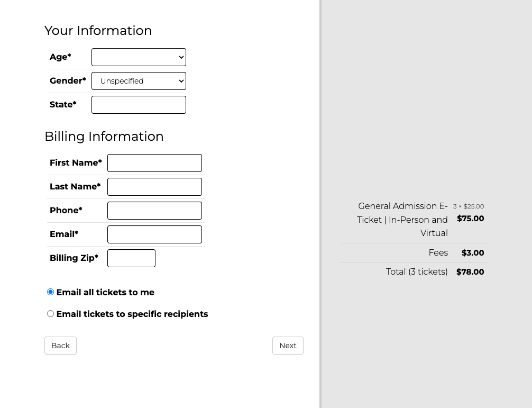Click the "Your Information" heading
Screen dimensions: 532x408
(98, 31)
